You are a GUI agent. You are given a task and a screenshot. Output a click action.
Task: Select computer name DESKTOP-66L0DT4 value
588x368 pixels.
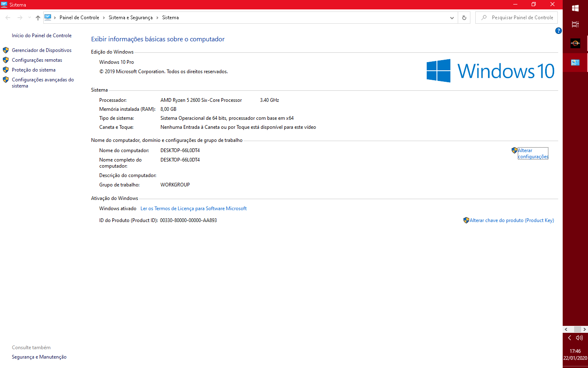[x=180, y=150]
